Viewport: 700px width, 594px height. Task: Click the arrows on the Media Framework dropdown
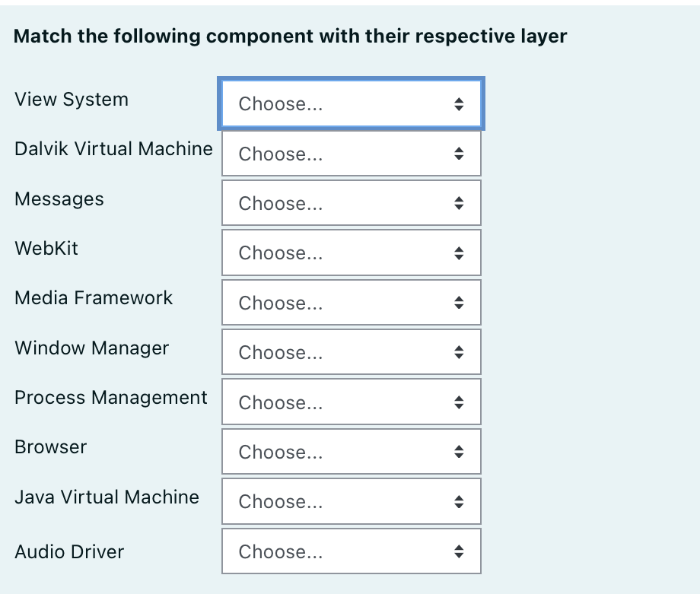(x=460, y=302)
